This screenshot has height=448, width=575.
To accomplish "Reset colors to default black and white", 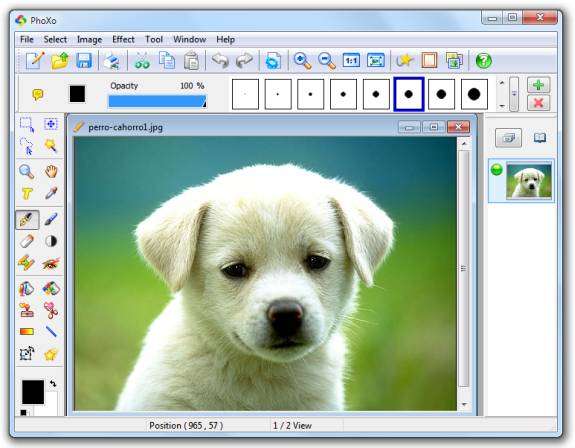I will click(x=24, y=412).
